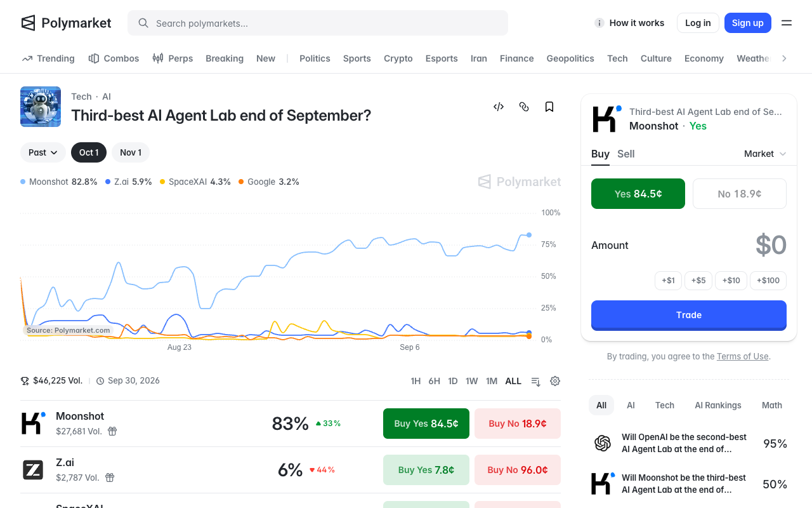Filter related markets by AI Rankings

pos(718,405)
